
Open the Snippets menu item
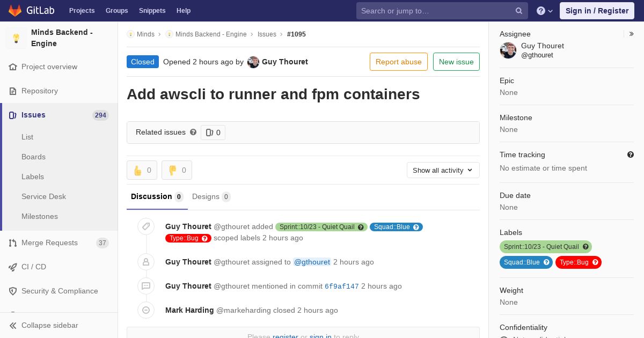point(152,11)
